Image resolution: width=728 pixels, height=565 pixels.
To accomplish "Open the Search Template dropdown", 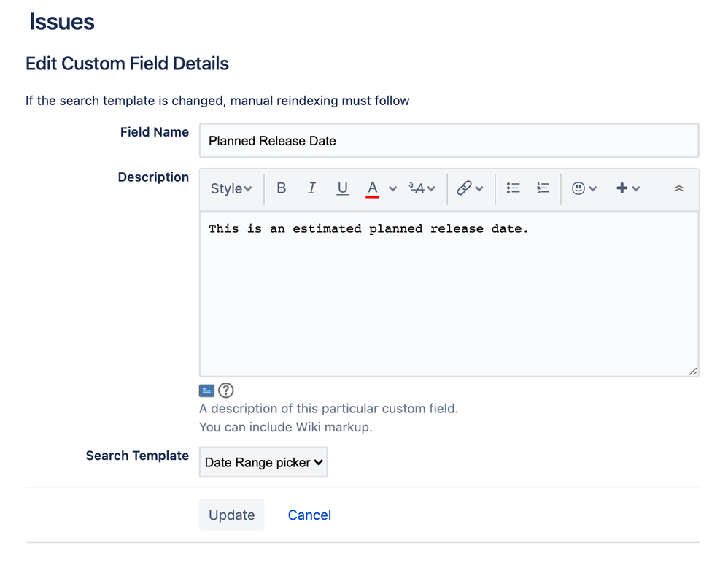I will point(263,462).
